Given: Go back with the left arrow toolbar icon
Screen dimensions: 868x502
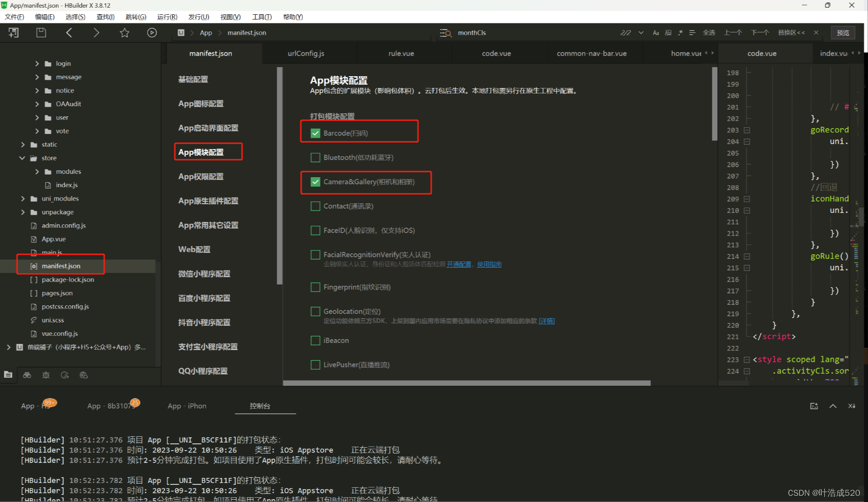Looking at the screenshot, I should (x=69, y=32).
